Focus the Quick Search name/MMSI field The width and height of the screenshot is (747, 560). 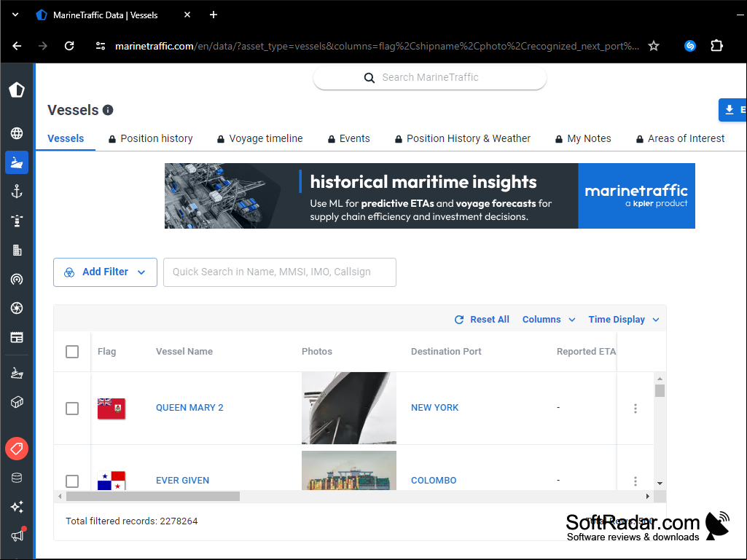coord(280,272)
